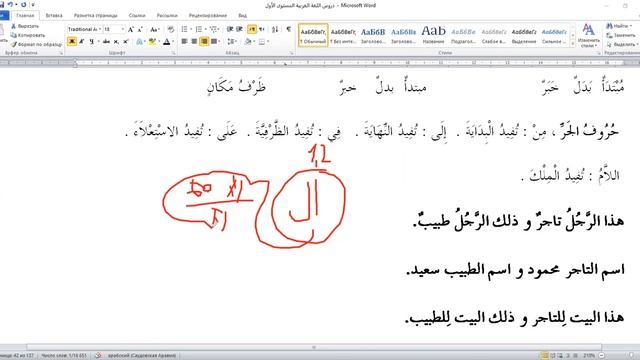The width and height of the screenshot is (640, 360).
Task: Click the word count in status bar
Action: click(64, 356)
